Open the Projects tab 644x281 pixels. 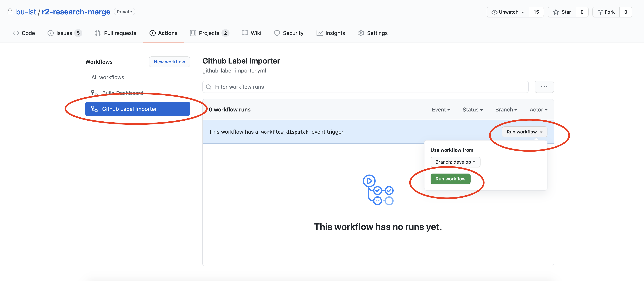pyautogui.click(x=209, y=33)
